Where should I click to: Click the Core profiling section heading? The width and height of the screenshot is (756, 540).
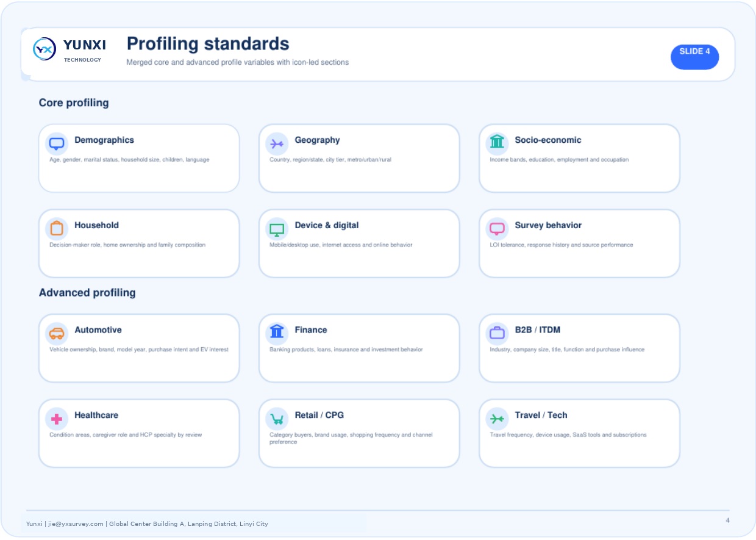(74, 103)
